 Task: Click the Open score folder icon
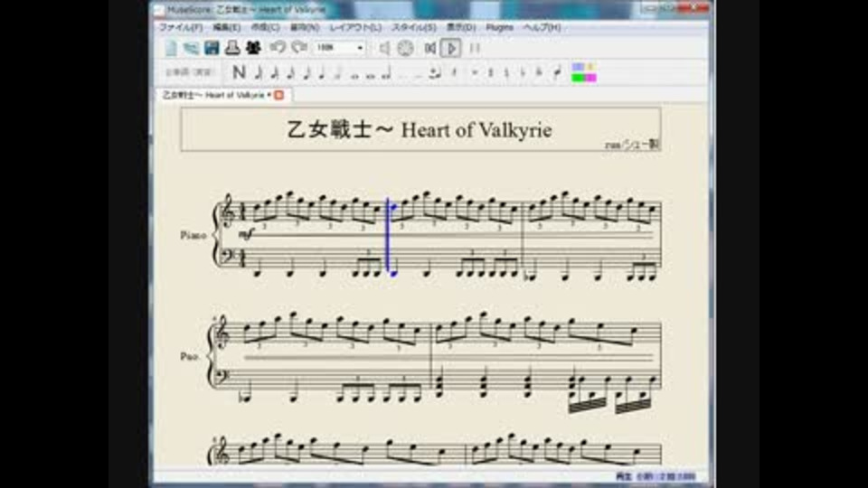pos(191,48)
